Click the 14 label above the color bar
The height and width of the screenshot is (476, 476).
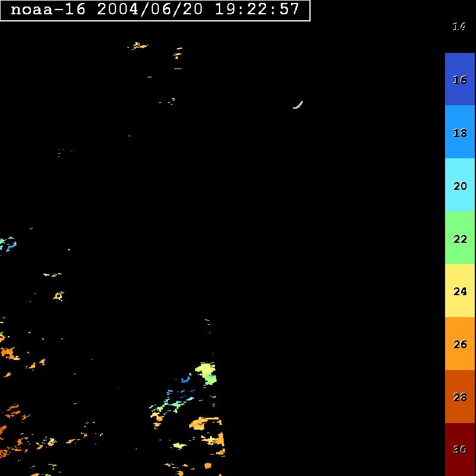click(459, 26)
